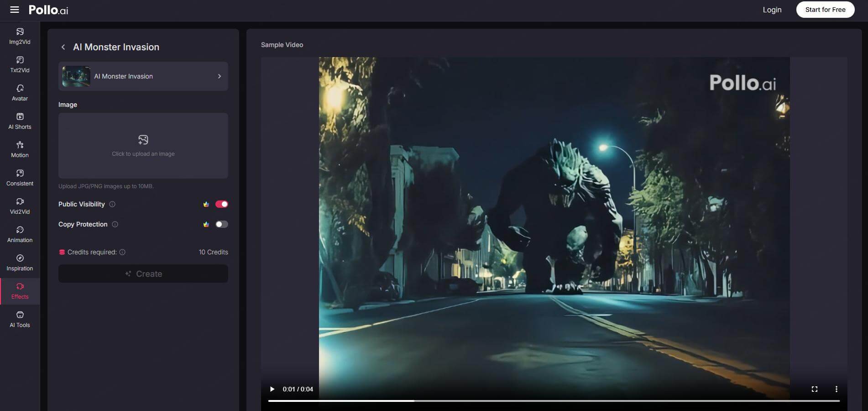Click the Login link
Screen dimensions: 868x411
(x=772, y=10)
